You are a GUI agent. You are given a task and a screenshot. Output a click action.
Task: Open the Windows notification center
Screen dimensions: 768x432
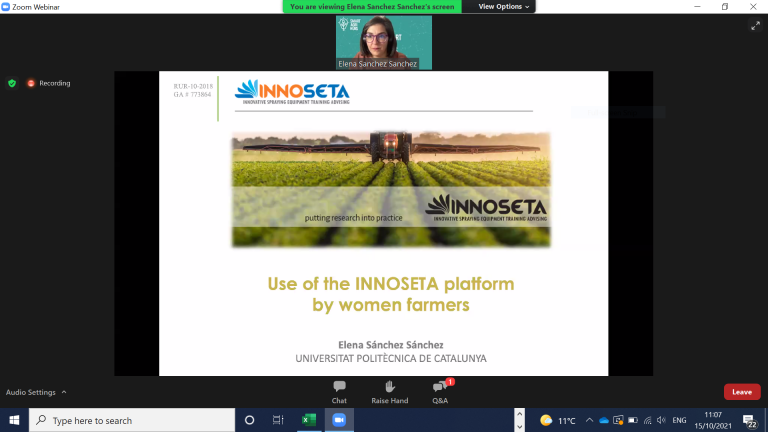point(749,420)
